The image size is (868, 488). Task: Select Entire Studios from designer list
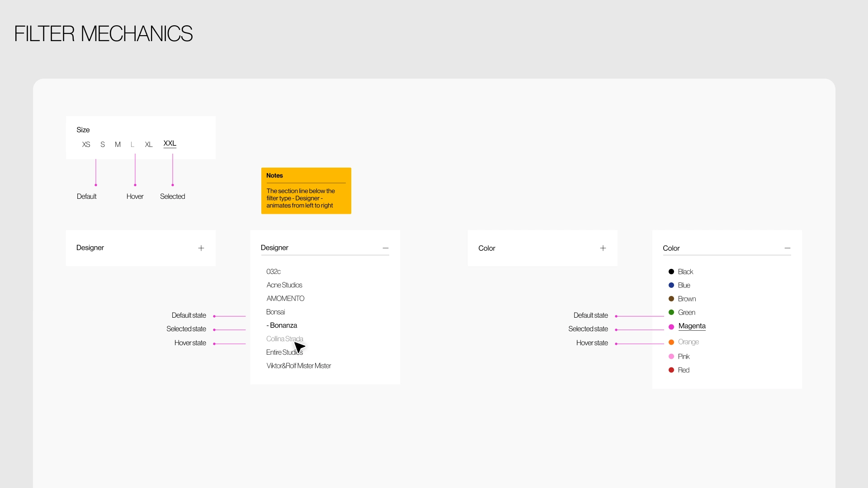284,352
